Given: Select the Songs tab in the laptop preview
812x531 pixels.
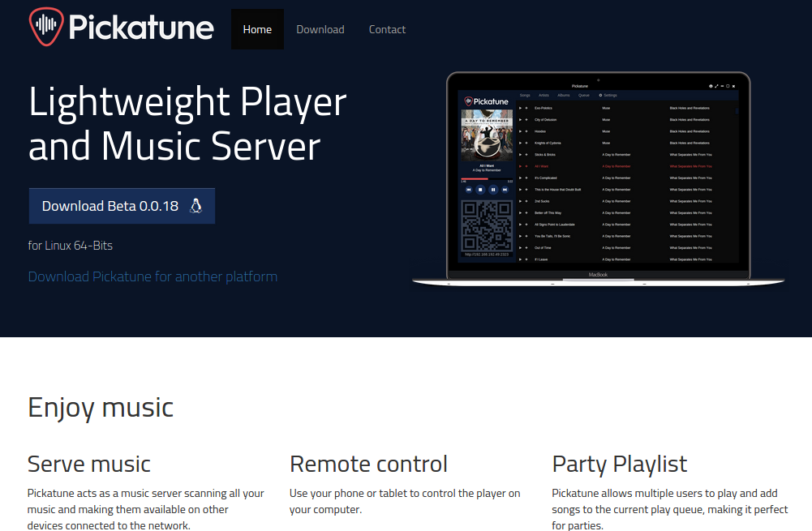Looking at the screenshot, I should 525,95.
